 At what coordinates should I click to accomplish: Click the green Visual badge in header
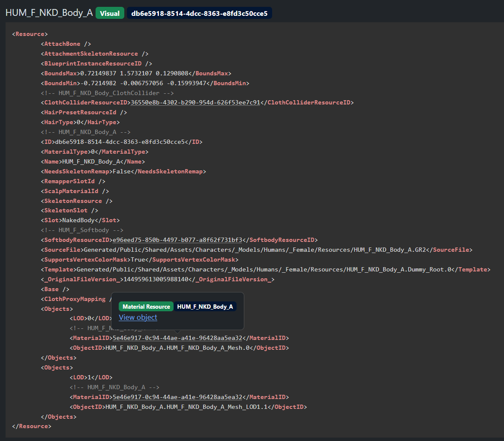pyautogui.click(x=110, y=13)
